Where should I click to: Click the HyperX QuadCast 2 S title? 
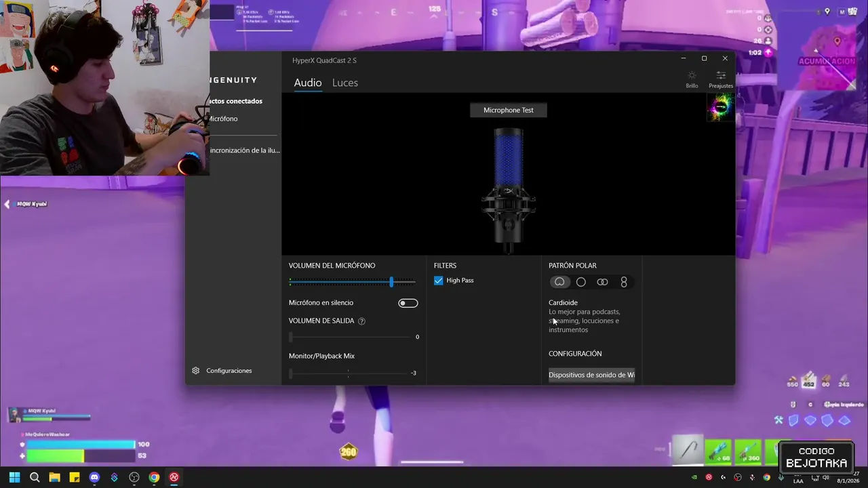tap(324, 60)
